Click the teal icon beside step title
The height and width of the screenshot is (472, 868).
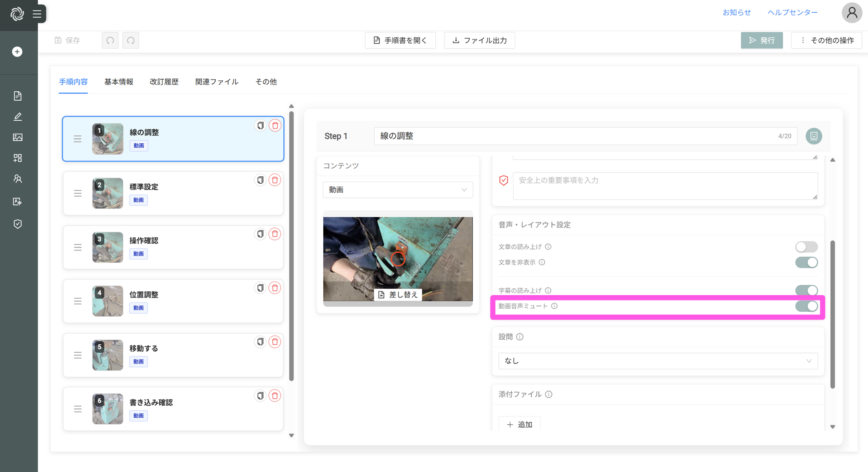tap(814, 136)
